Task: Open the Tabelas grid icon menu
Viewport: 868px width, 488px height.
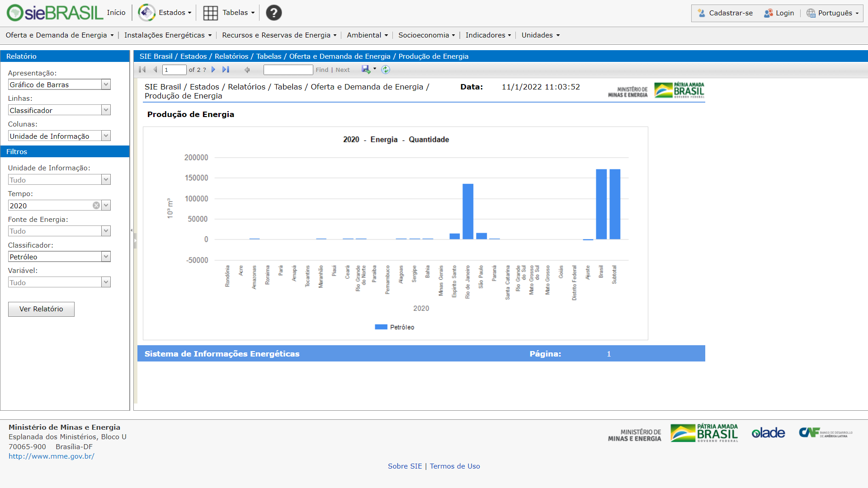Action: click(x=211, y=13)
